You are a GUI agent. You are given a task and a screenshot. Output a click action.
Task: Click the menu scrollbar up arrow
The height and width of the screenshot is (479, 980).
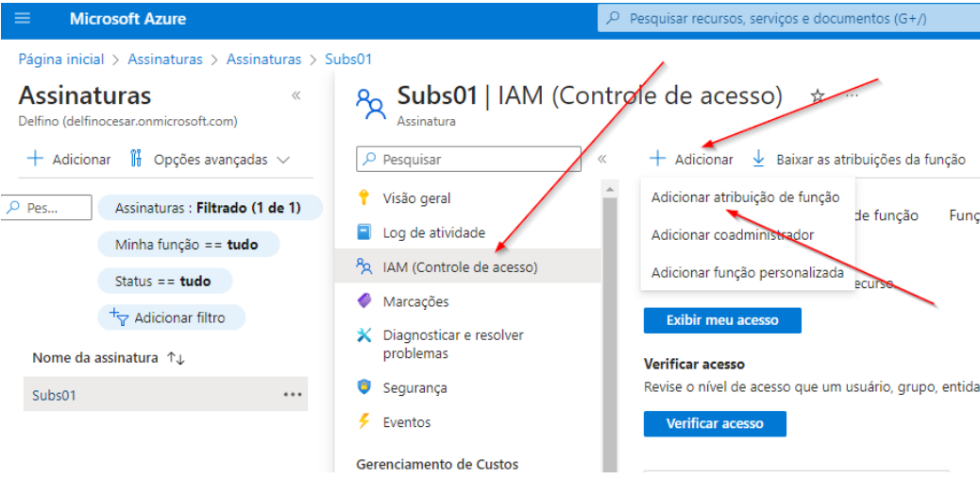[x=609, y=188]
